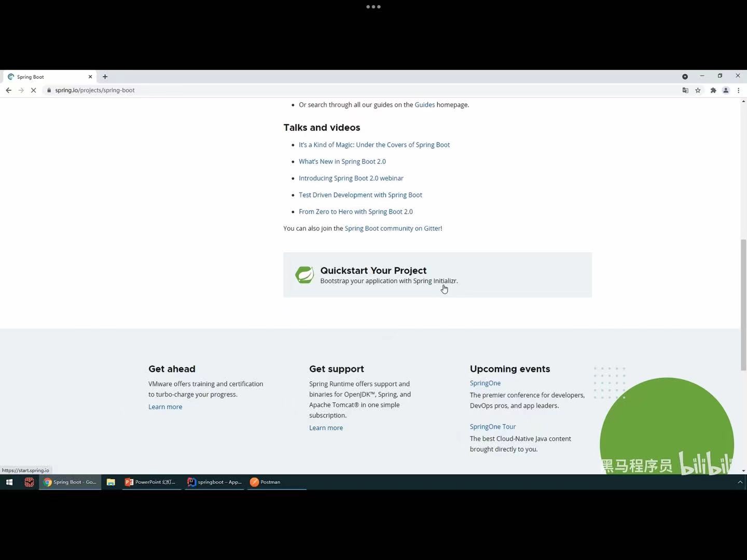747x560 pixels.
Task: Click the 'Talks and videos' heading
Action: (x=322, y=128)
